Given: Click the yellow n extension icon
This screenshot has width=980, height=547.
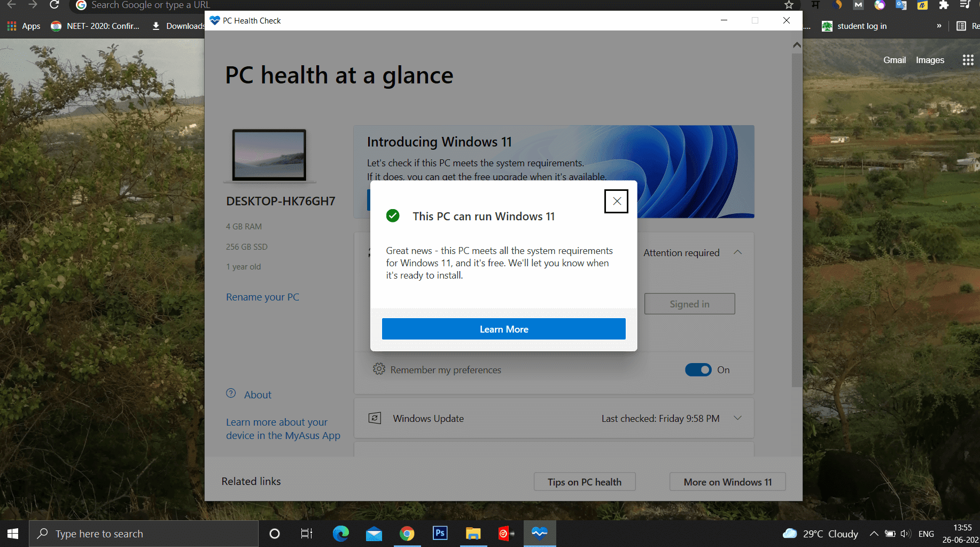Looking at the screenshot, I should [922, 5].
